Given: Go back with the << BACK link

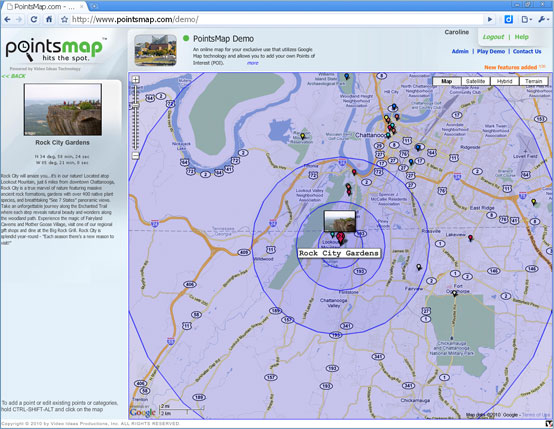Looking at the screenshot, I should [13, 76].
